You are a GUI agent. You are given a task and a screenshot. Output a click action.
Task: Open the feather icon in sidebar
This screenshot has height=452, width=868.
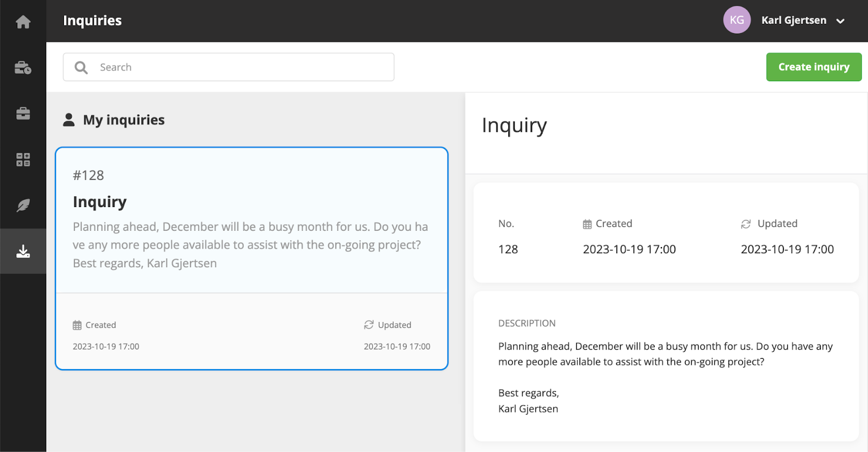tap(23, 205)
